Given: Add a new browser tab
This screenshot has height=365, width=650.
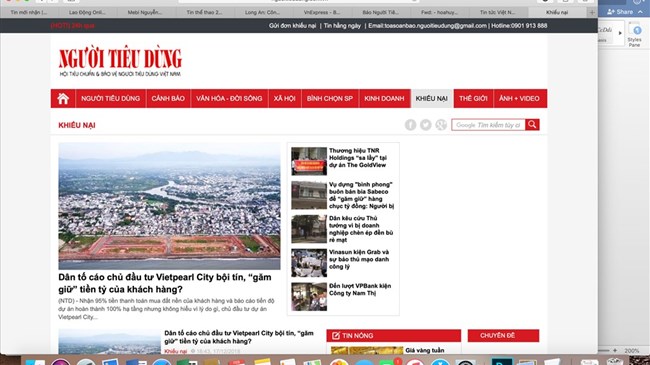Looking at the screenshot, I should pos(592,12).
